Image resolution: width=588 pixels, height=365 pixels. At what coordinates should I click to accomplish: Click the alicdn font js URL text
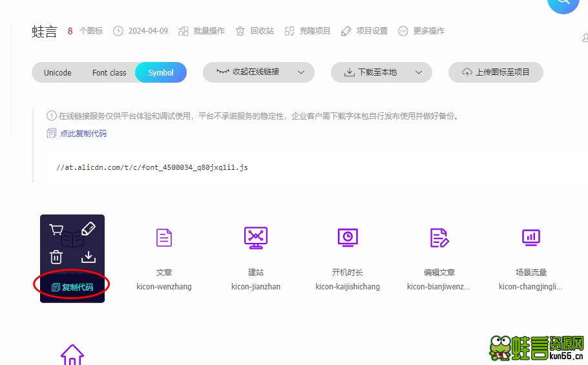pyautogui.click(x=152, y=167)
